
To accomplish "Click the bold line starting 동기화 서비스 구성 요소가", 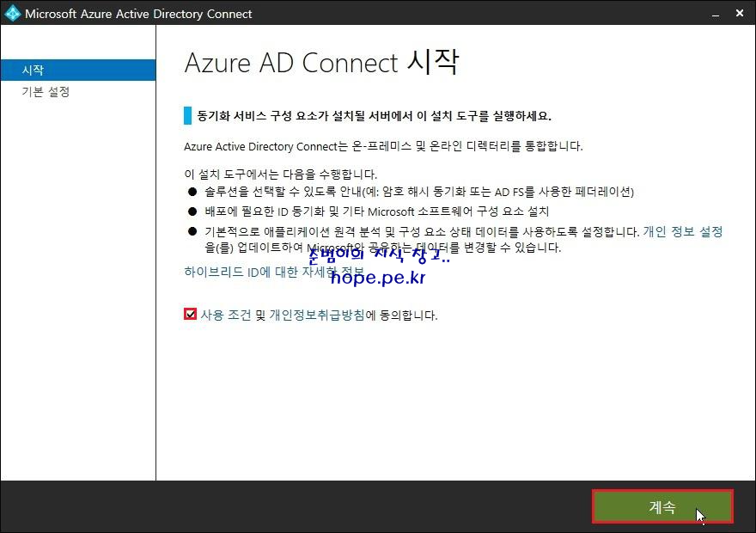I will [x=375, y=116].
